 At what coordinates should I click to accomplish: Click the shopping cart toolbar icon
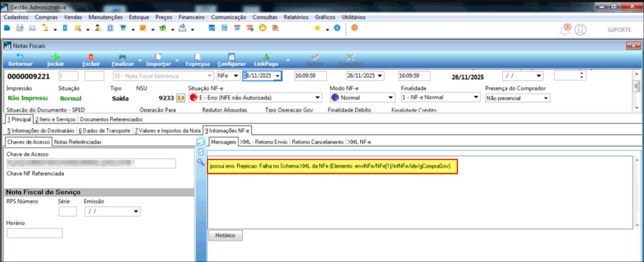click(123, 28)
